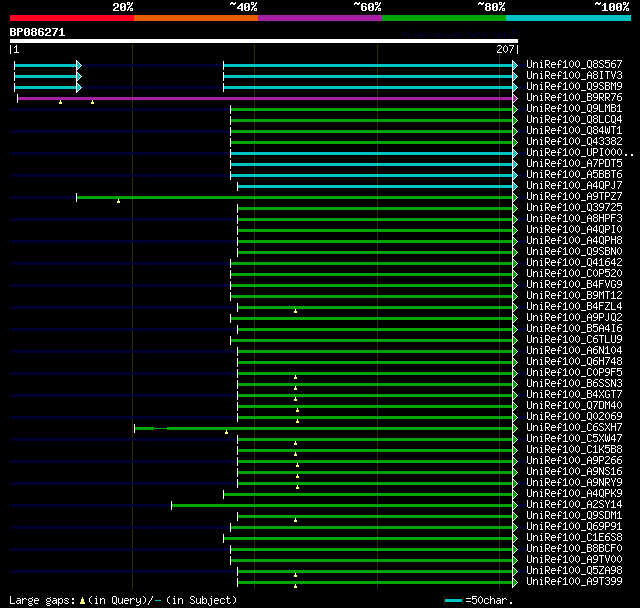Screen dimensions: 640x608
Task: Select UniRef100_C1K5B8 label
Action: [574, 450]
